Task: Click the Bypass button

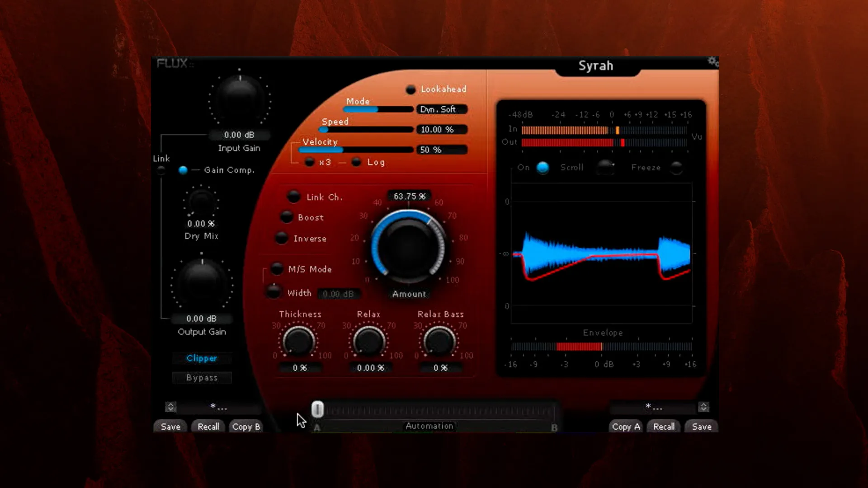Action: (202, 378)
